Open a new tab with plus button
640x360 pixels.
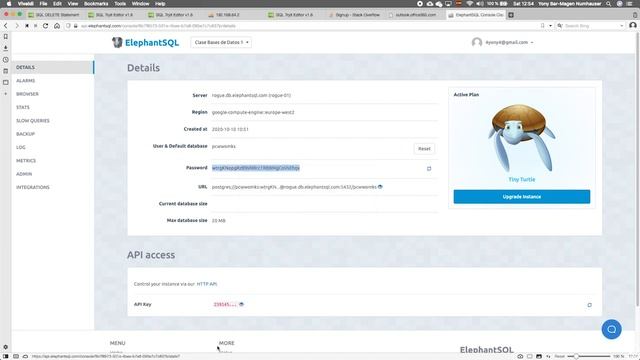(511, 15)
